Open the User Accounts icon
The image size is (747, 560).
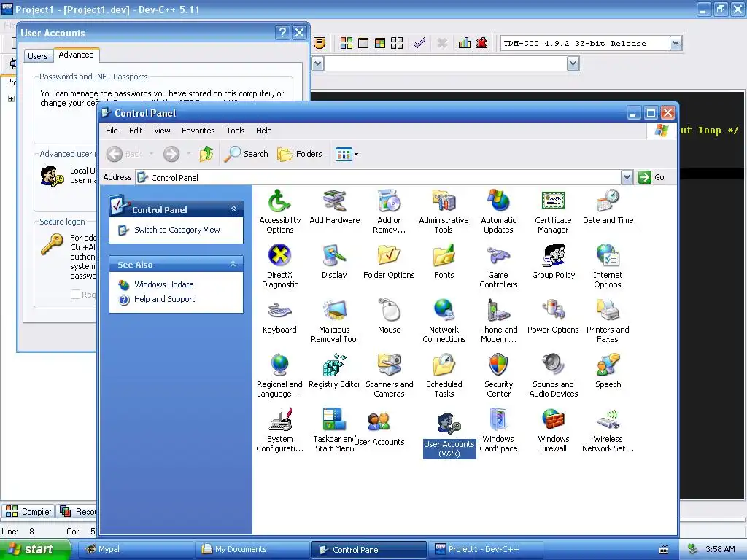click(379, 429)
